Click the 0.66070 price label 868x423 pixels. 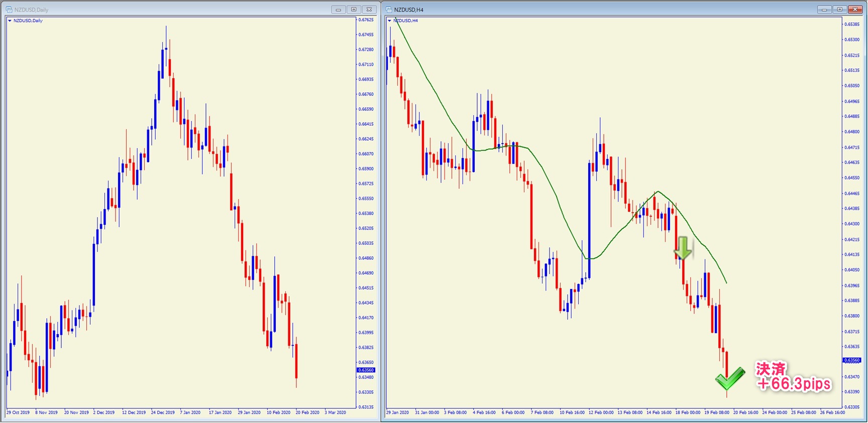coord(366,154)
